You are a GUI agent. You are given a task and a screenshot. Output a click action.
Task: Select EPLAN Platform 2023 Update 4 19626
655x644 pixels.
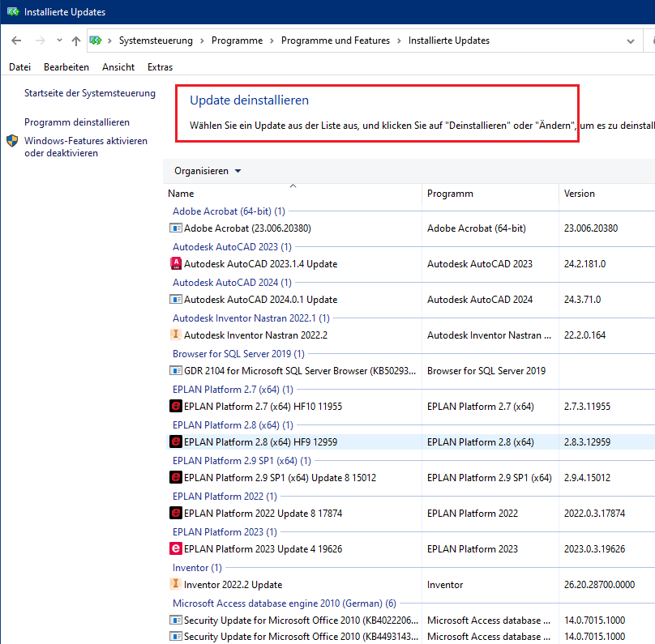pyautogui.click(x=263, y=549)
